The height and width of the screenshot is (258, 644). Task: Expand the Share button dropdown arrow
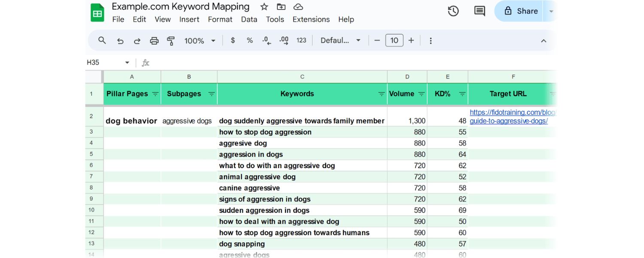(551, 11)
